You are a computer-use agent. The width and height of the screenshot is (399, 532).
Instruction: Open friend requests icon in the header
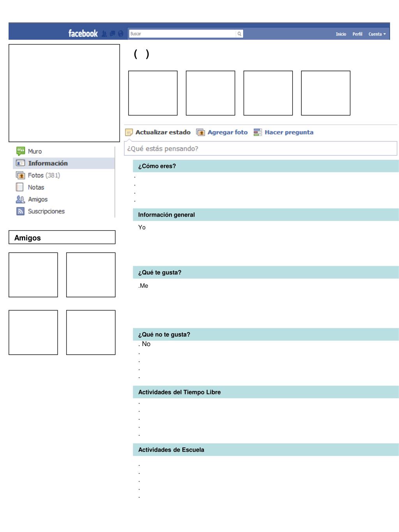point(104,34)
